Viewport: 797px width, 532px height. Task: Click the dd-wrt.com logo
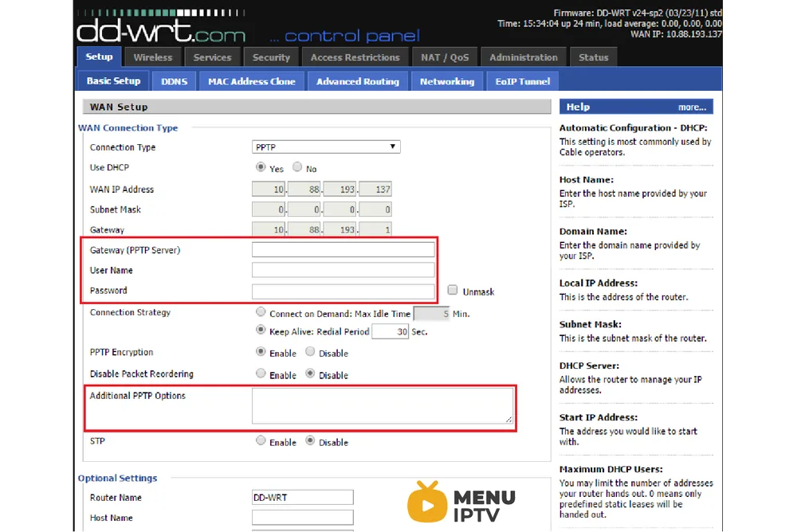pos(161,32)
